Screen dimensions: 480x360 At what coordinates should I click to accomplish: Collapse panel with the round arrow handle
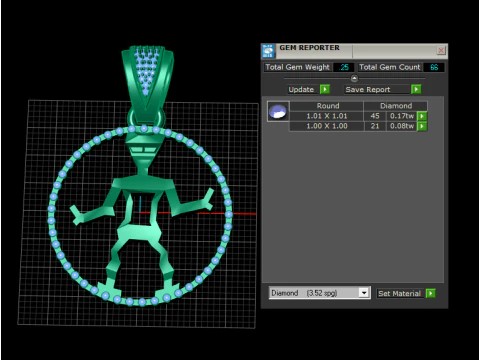pos(354,78)
